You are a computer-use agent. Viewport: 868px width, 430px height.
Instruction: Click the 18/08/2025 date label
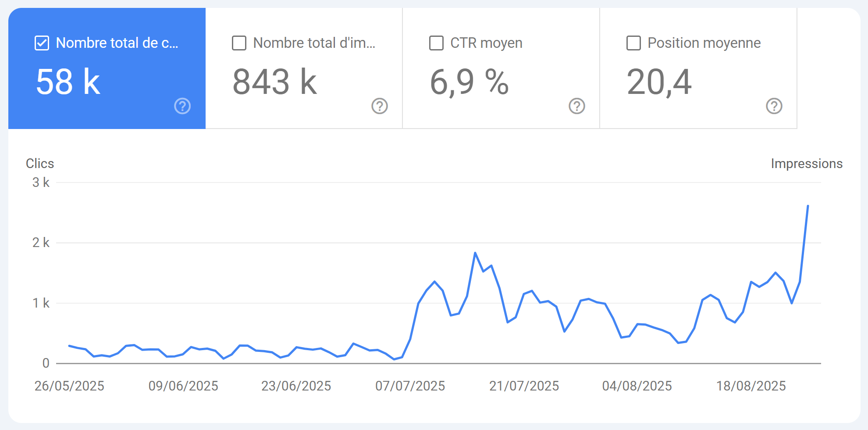751,386
